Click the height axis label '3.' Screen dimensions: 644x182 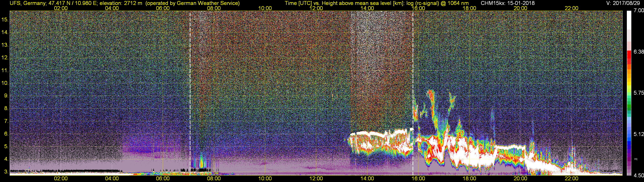pyautogui.click(x=6, y=172)
